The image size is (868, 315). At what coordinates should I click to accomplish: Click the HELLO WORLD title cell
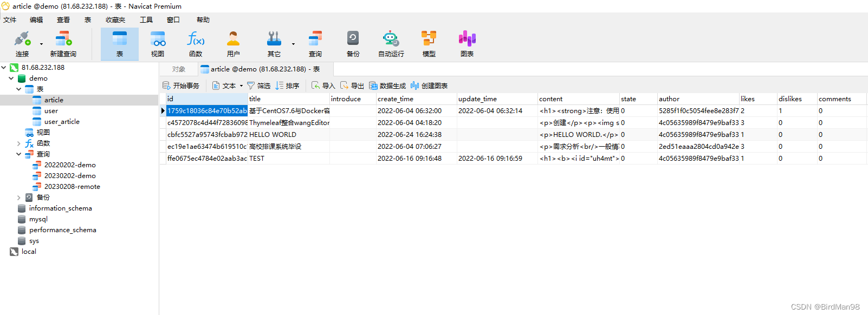[x=289, y=135]
